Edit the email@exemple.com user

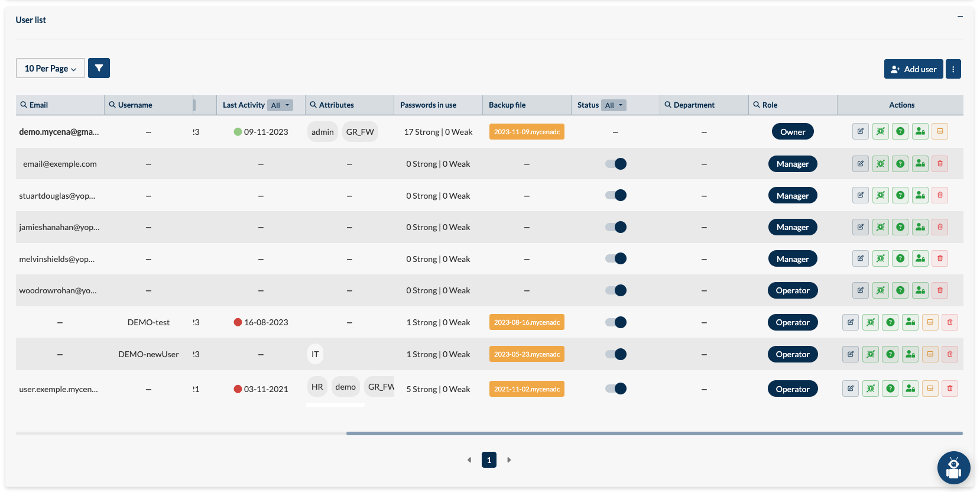tap(861, 164)
